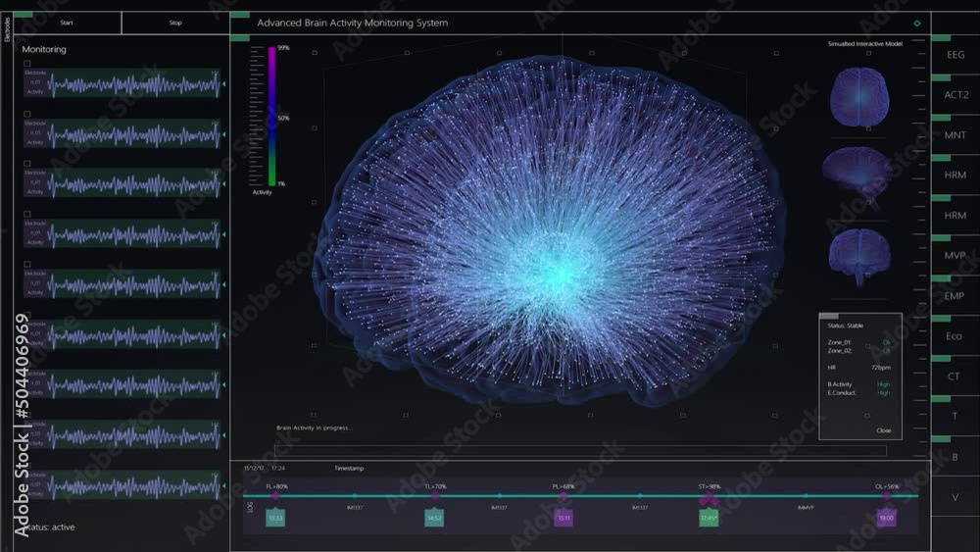The width and height of the screenshot is (980, 552).
Task: Select the OL>56% timeline marker
Action: 886,496
